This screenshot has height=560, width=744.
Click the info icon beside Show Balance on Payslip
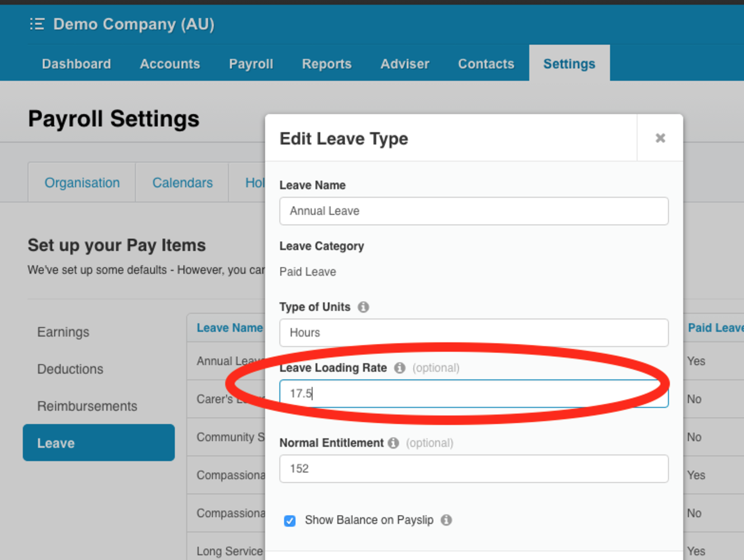[446, 520]
